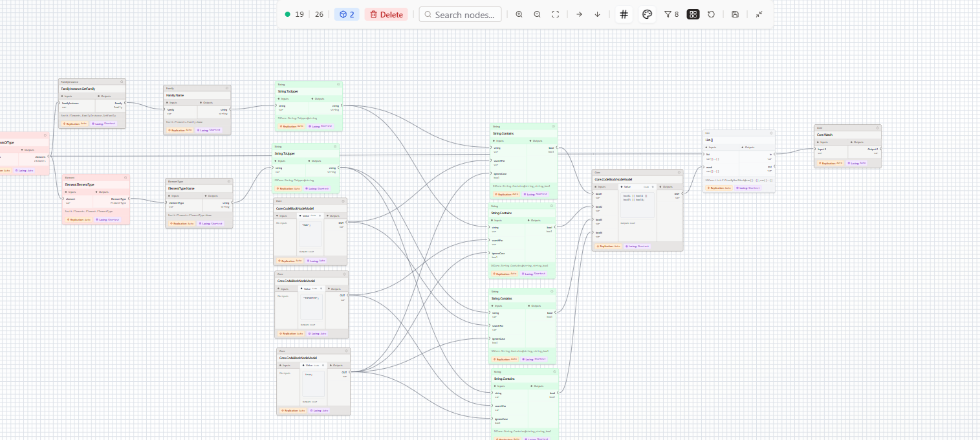Click the FamilyInstance.GetFamily node header icon
This screenshot has height=440, width=980.
click(x=122, y=82)
